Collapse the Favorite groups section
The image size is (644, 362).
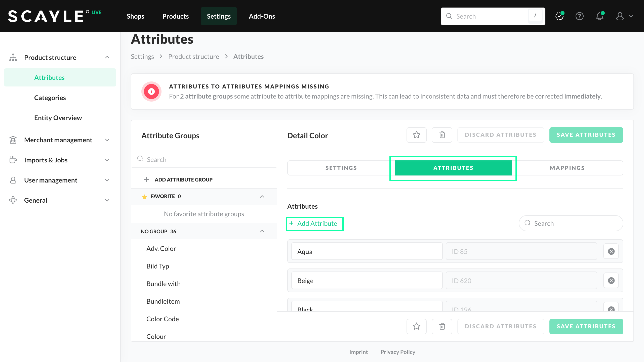pos(262,196)
